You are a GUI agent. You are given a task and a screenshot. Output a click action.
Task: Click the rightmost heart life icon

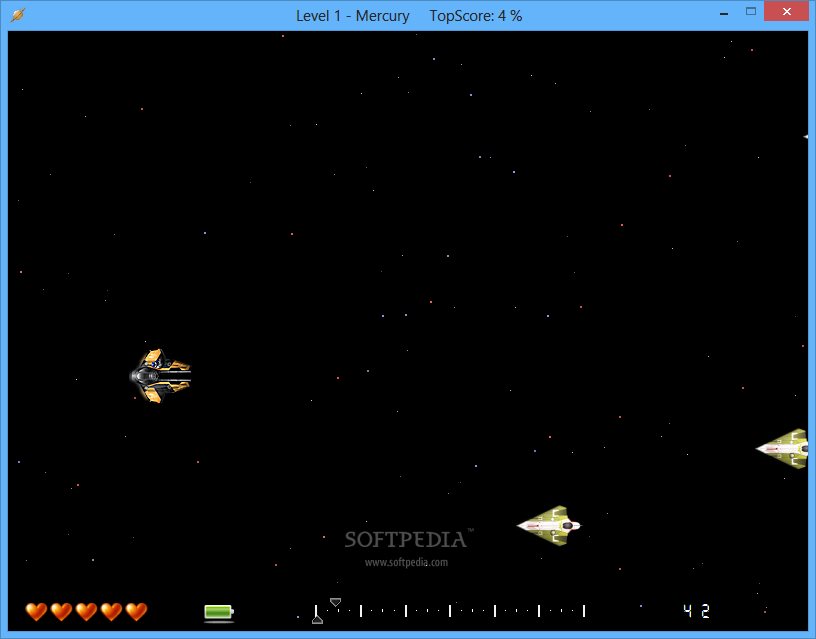pos(136,611)
